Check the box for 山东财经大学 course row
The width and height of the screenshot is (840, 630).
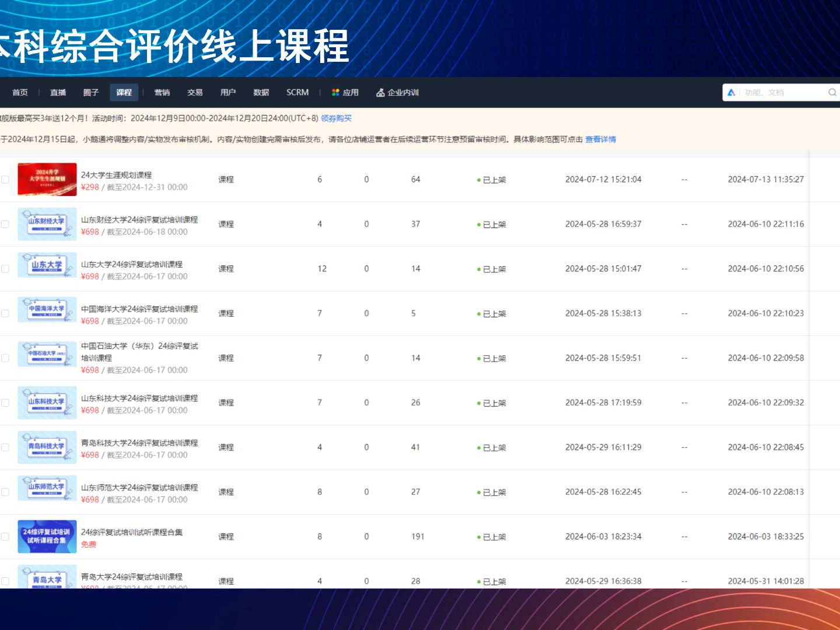(x=5, y=224)
